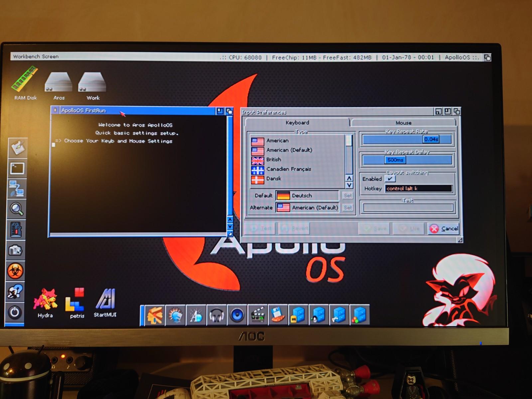Open the blue speaker audio icon

[237, 315]
